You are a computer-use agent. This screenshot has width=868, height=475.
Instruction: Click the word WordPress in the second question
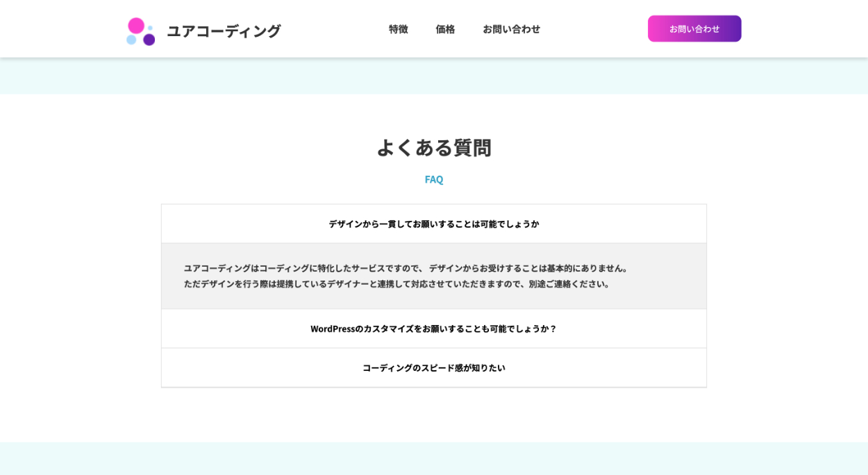(333, 328)
